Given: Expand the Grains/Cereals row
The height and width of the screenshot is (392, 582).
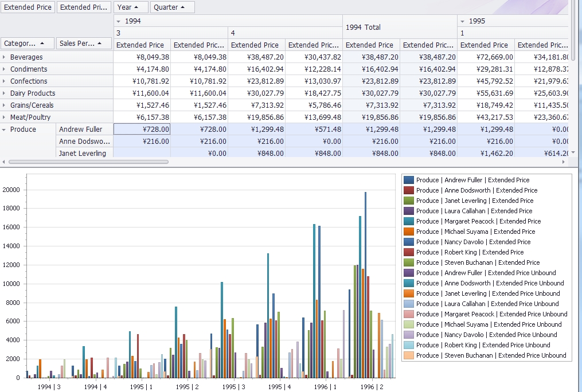Looking at the screenshot, I should 4,105.
